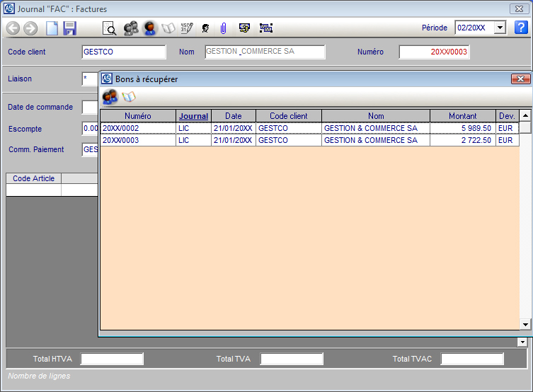Click the back navigation arrow in toolbar

13,28
